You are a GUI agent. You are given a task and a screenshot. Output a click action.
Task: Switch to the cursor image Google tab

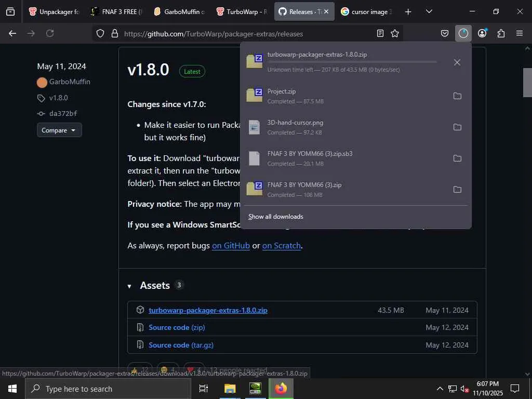(366, 12)
